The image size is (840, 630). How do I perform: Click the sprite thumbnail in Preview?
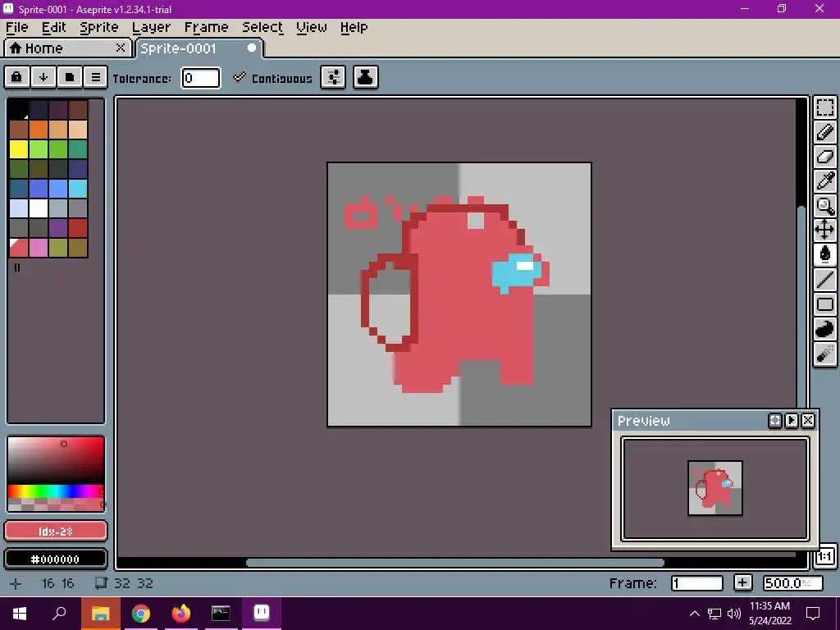coord(715,488)
